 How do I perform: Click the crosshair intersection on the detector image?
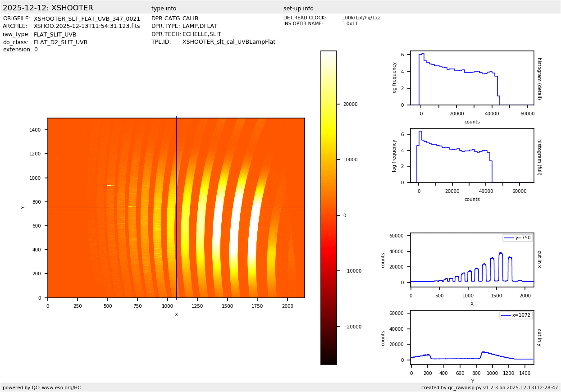176,208
